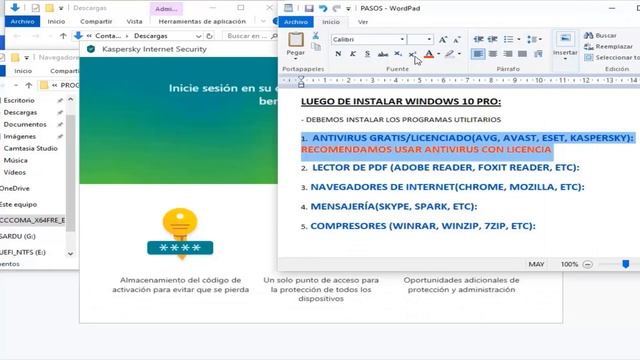Click Seleccionar todo in WordPad
Screen dimensions: 640x360
tap(612, 58)
